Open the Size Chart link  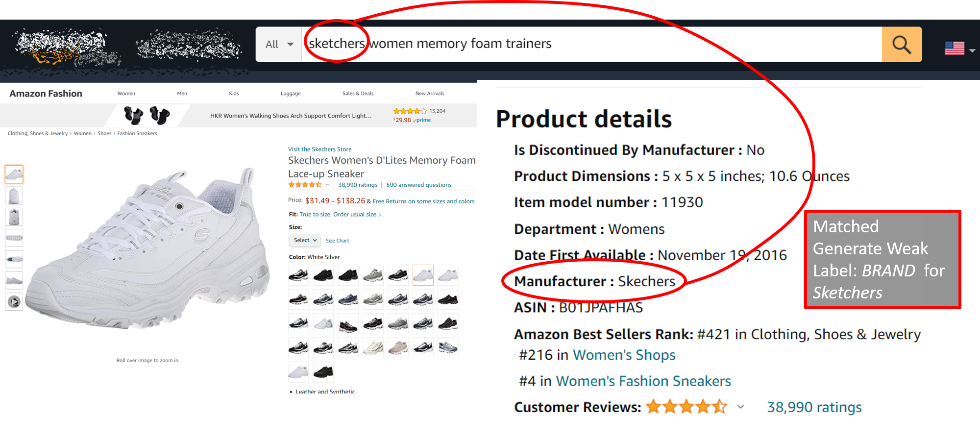pyautogui.click(x=337, y=241)
